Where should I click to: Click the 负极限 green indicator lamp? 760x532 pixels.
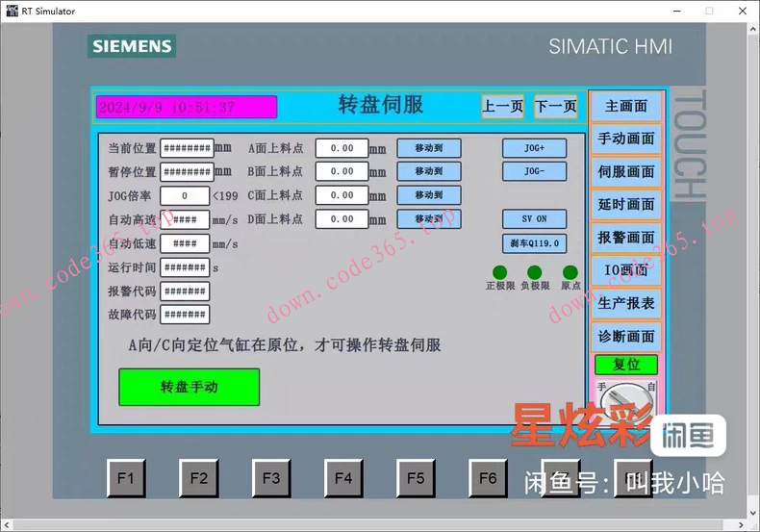coord(535,272)
